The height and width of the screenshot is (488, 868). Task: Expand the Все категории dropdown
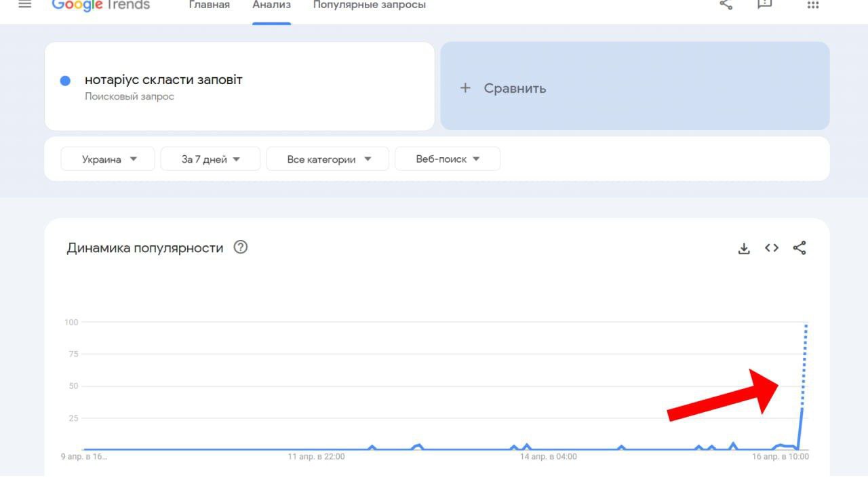point(328,159)
